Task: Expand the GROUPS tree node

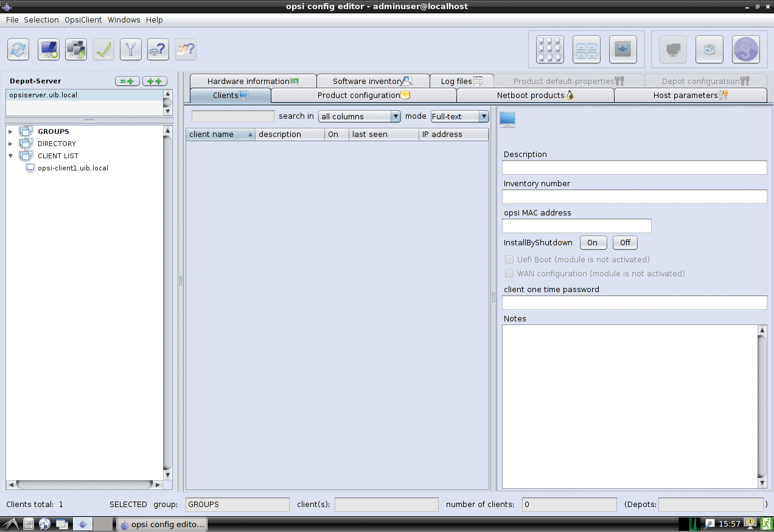Action: (10, 131)
